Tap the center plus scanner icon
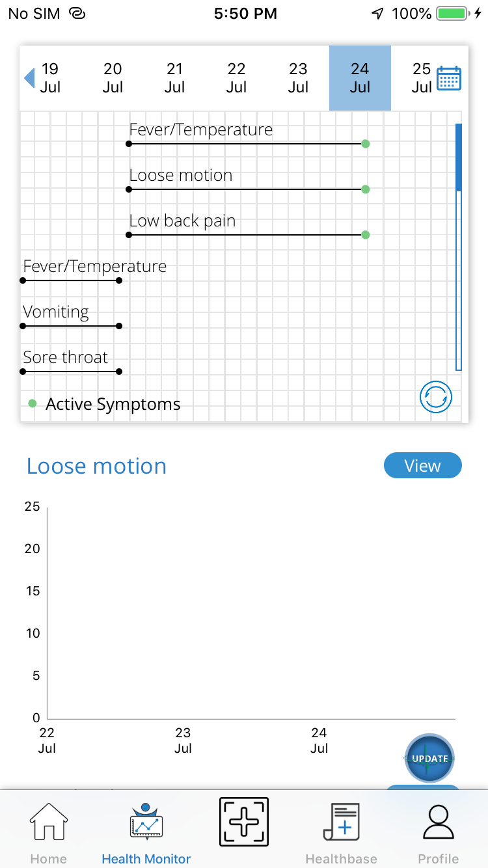 [243, 822]
